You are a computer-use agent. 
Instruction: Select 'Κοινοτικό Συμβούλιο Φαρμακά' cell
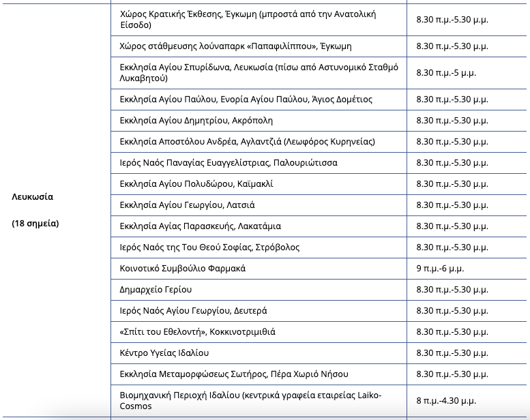point(259,268)
